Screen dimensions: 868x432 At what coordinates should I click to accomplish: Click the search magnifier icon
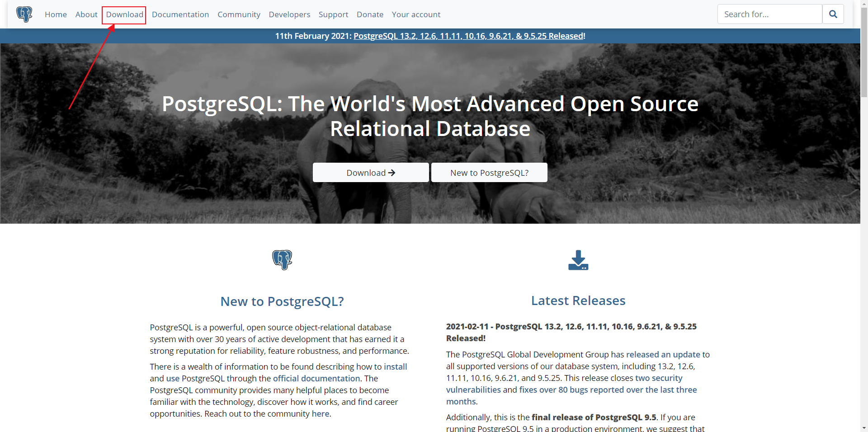(833, 14)
